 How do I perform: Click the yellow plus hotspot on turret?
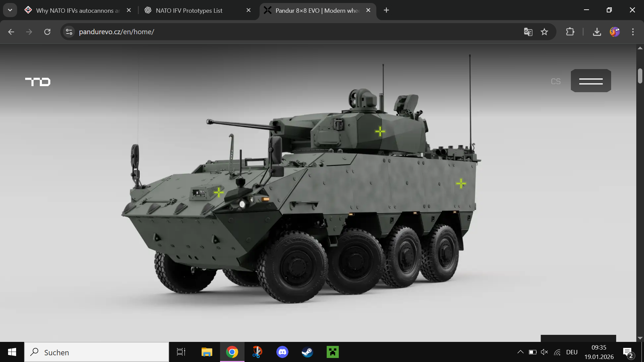380,131
